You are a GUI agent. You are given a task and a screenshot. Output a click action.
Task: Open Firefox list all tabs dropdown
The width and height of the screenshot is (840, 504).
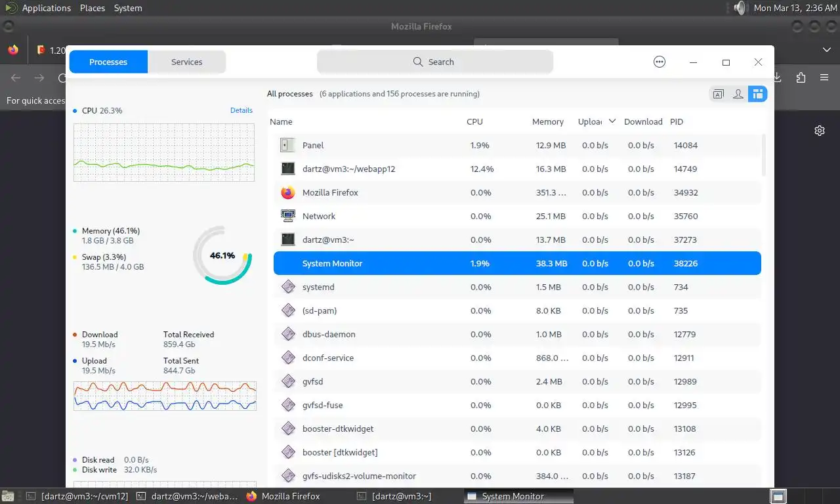pyautogui.click(x=826, y=50)
